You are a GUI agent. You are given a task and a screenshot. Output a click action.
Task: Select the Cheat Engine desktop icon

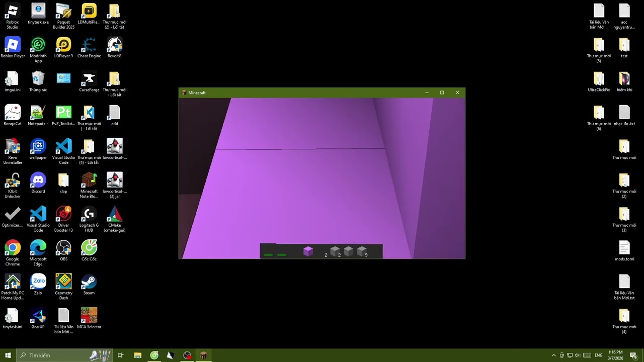coord(89,48)
